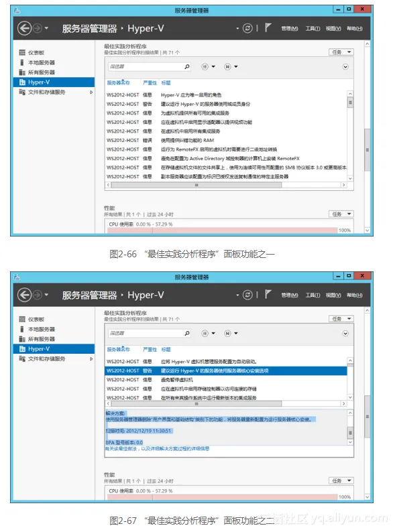Screen dimensions: 395x532
Task: Open the list options dropdown in Figure 2-66 filter bar
Action: tap(208, 67)
